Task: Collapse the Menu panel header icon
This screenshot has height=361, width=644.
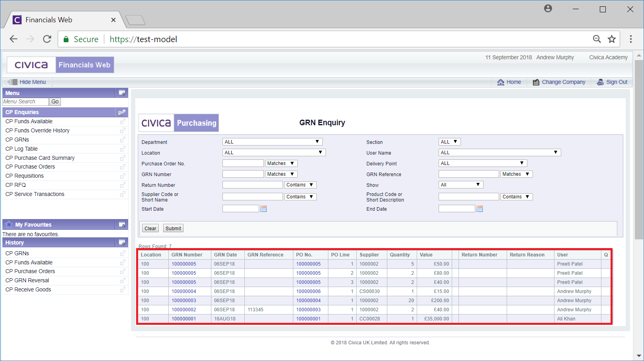Action: [122, 93]
